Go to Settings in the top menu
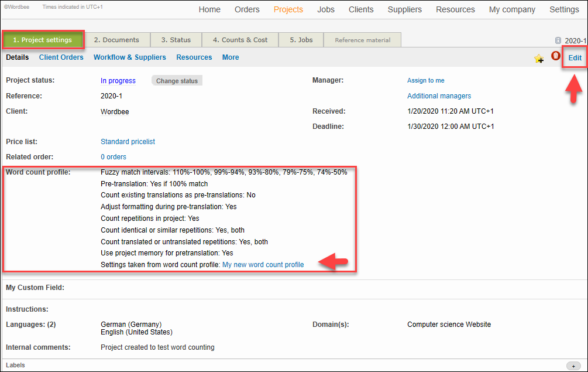588x372 pixels. (564, 9)
